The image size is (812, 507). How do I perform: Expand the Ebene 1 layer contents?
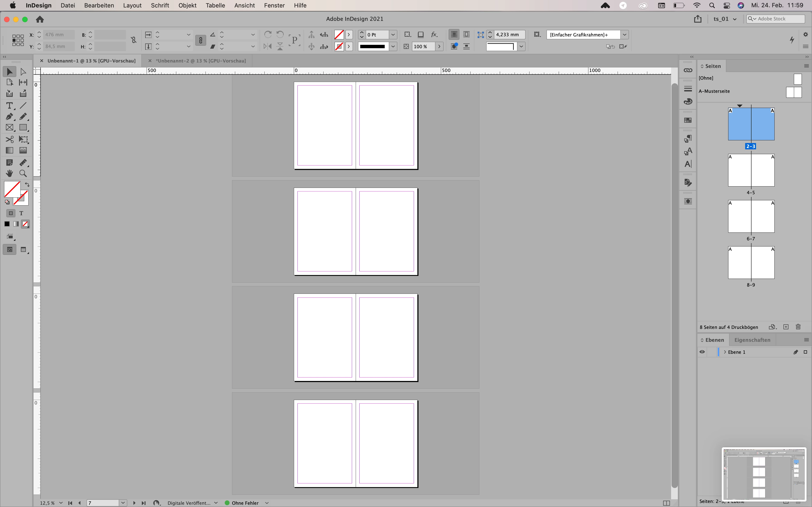click(725, 352)
